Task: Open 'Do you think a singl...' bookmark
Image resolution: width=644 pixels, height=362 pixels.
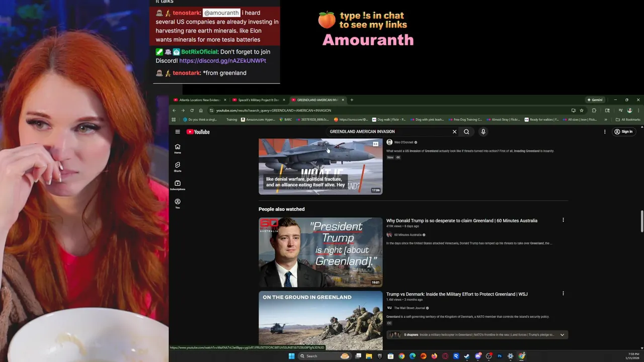Action: 200,120
